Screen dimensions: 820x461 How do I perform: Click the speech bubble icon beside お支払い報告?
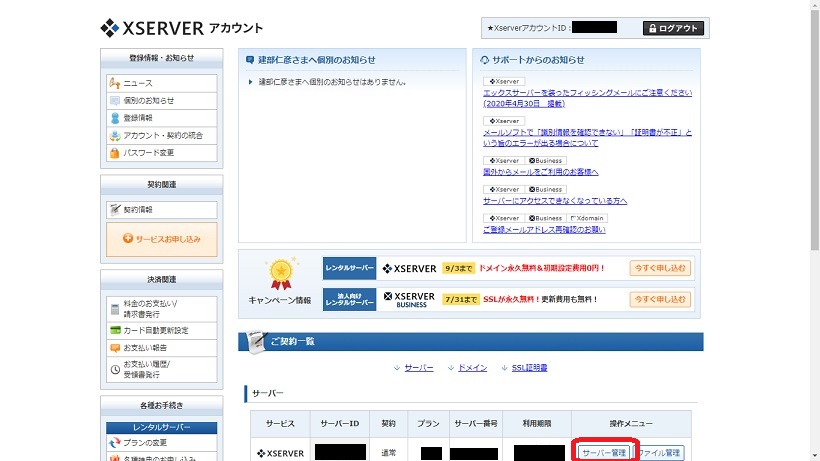[x=115, y=348]
